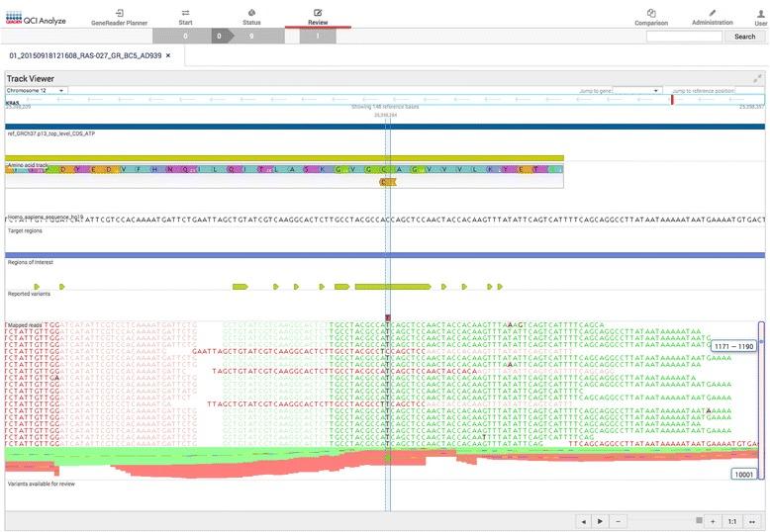Screen dimensions: 770x532
Task: Open the Chromosome 12 dropdown
Action: point(37,90)
